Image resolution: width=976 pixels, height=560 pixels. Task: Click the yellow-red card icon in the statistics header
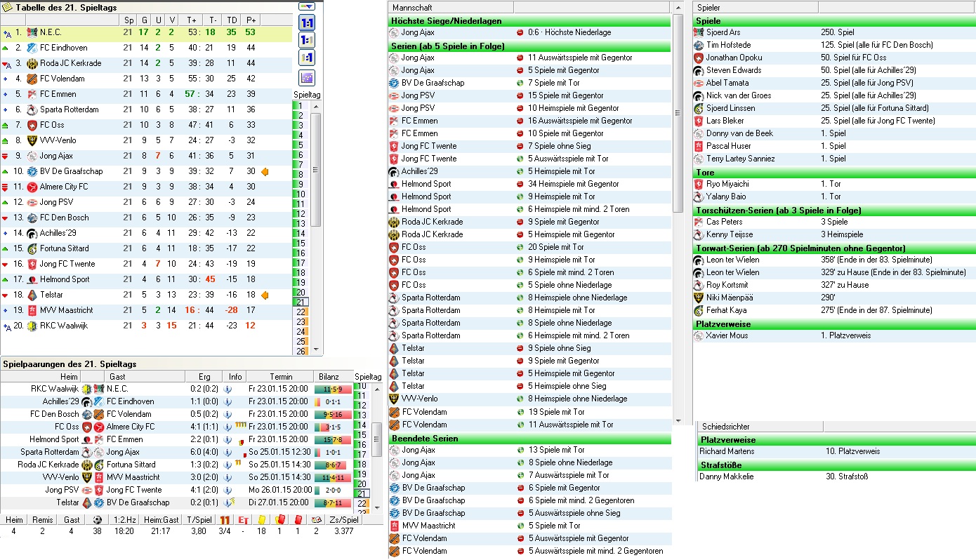point(279,520)
